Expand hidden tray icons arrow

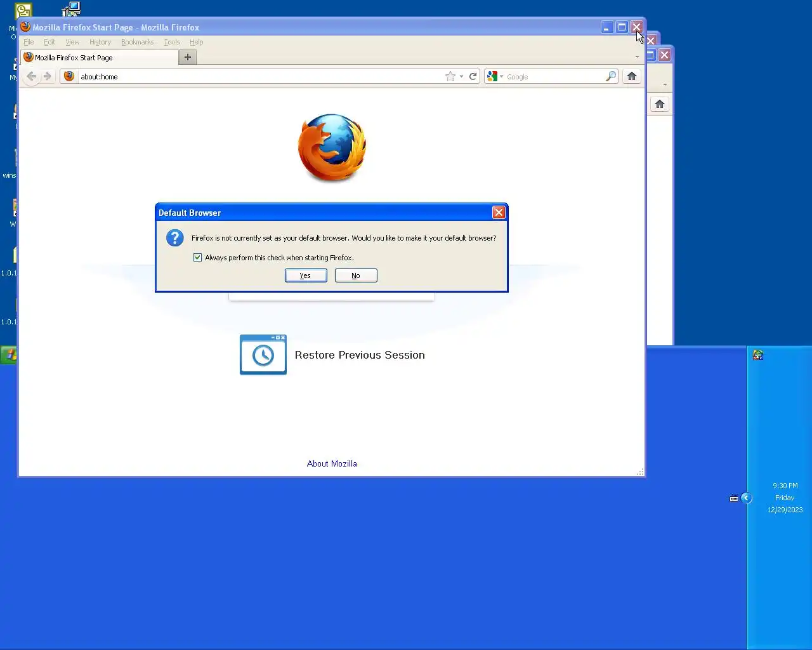[747, 498]
